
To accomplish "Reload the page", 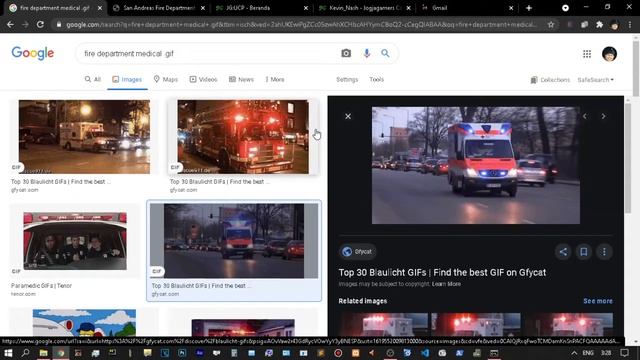I will pyautogui.click(x=40, y=24).
